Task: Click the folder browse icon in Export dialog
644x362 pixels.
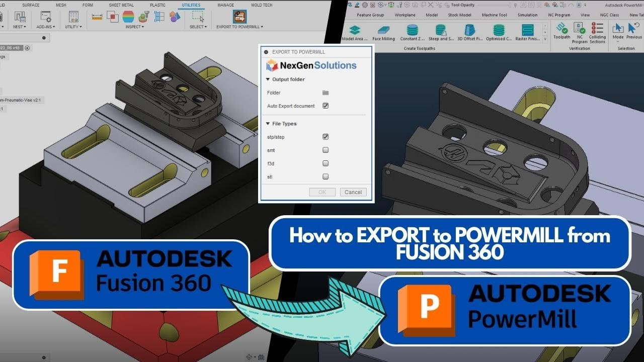Action: coord(326,93)
